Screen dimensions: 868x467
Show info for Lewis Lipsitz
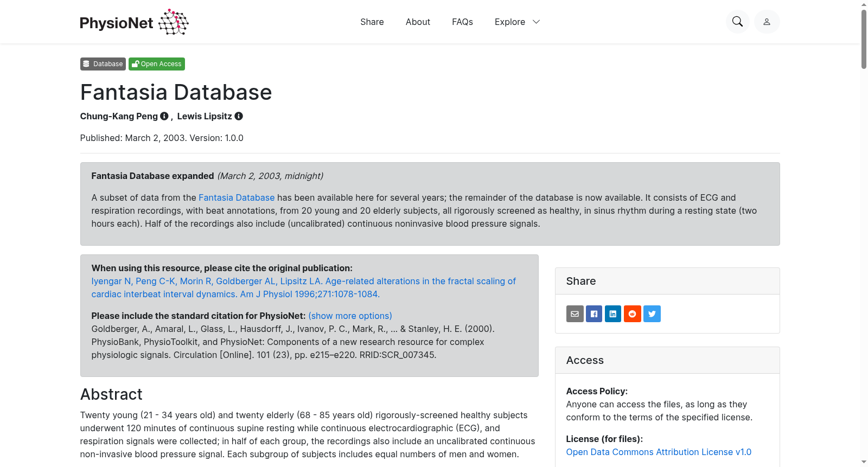pyautogui.click(x=239, y=116)
